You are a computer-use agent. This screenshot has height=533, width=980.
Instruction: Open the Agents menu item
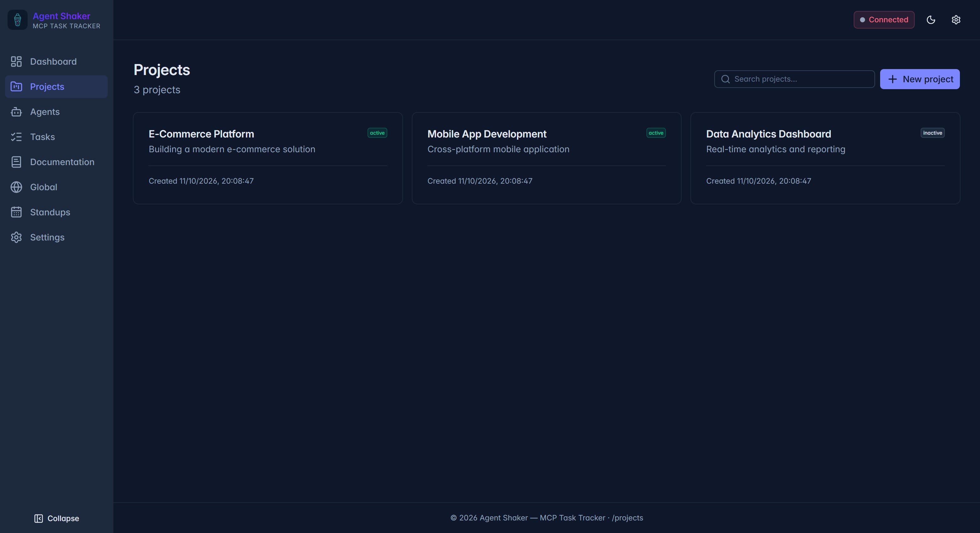pyautogui.click(x=56, y=112)
